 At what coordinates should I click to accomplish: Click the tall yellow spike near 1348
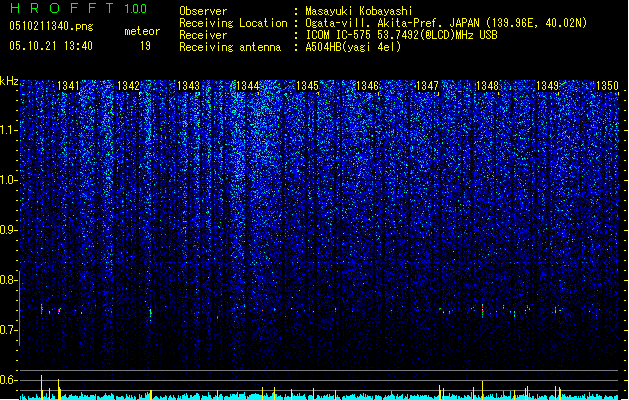coord(482,390)
